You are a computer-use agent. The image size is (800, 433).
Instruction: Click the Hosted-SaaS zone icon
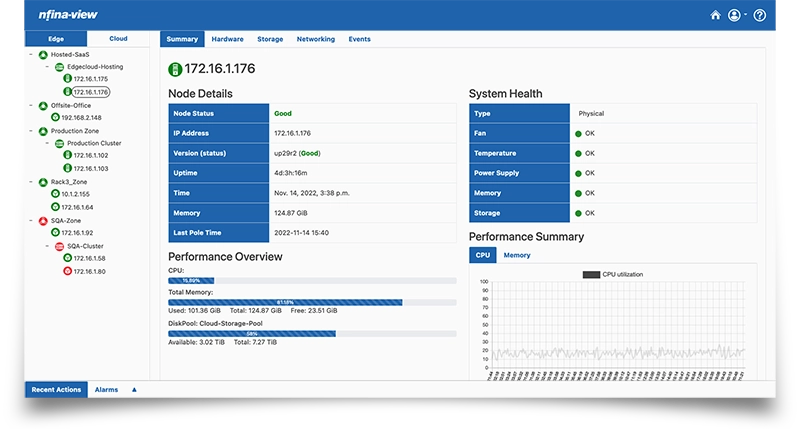click(42, 54)
